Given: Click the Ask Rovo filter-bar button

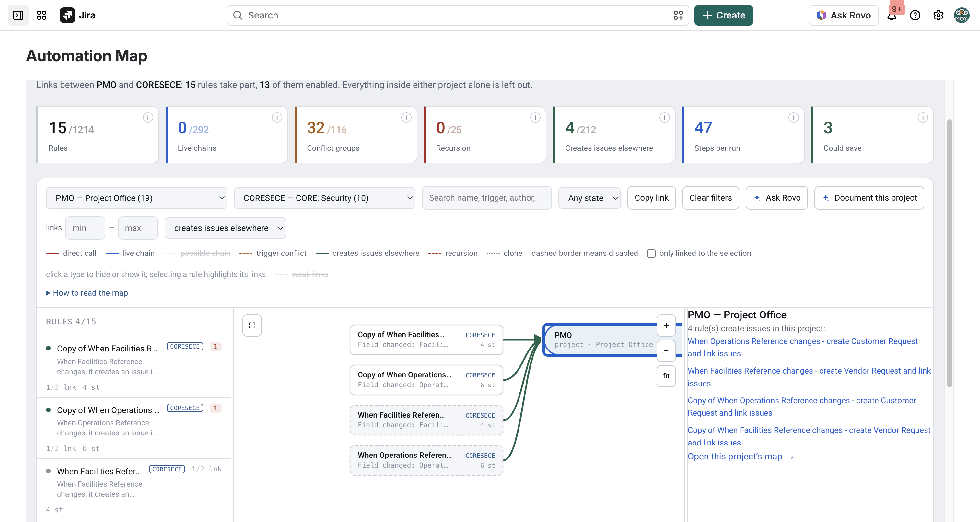Looking at the screenshot, I should [x=776, y=198].
